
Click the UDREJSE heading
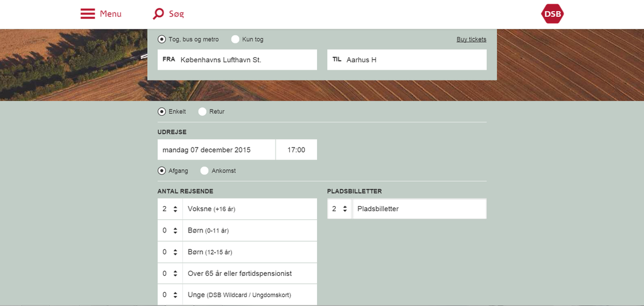[x=172, y=132]
